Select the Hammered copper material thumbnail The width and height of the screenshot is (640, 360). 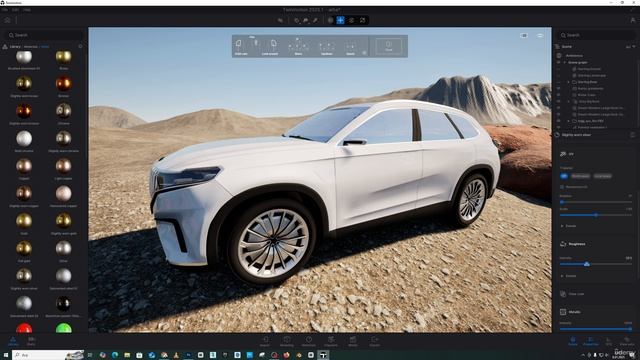click(x=64, y=193)
